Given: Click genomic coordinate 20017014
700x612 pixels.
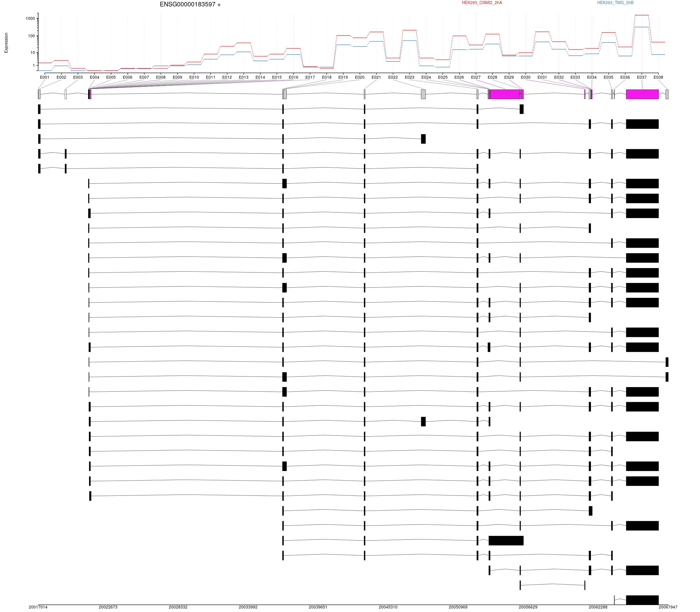Looking at the screenshot, I should click(x=38, y=607).
